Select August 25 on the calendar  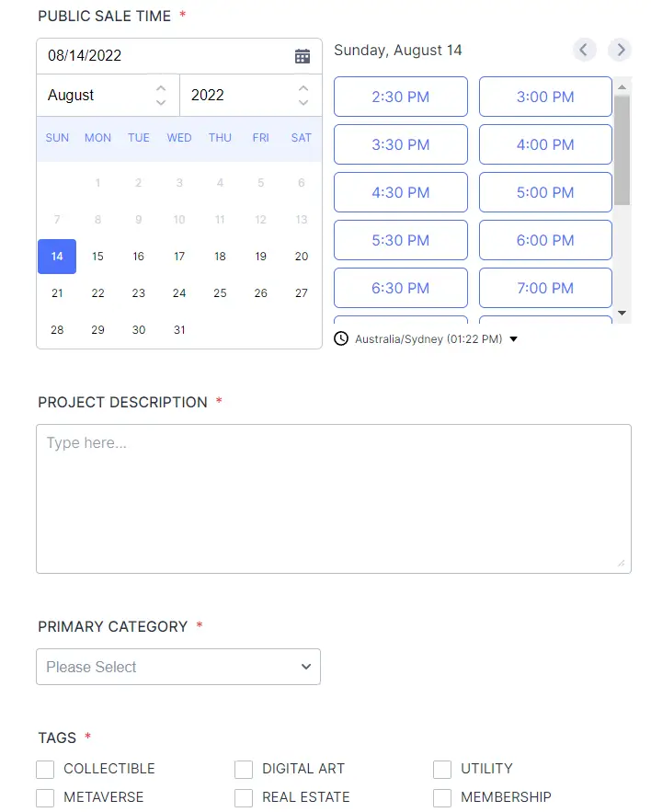pos(220,293)
